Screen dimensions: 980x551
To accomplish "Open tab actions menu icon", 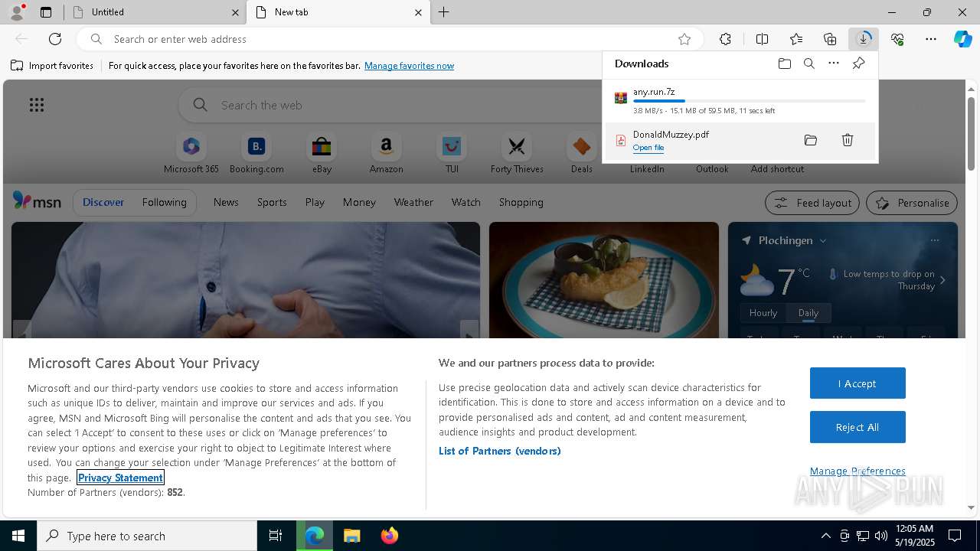I will coord(46,12).
